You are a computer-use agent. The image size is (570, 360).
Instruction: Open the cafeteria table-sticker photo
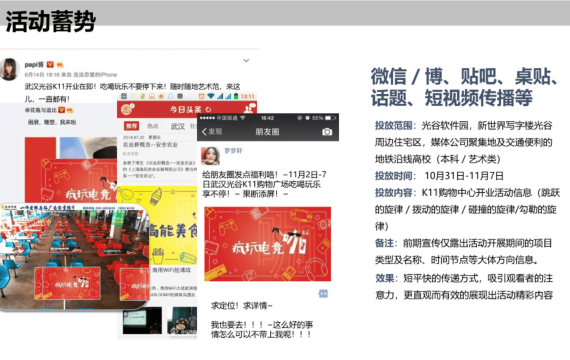point(75,257)
